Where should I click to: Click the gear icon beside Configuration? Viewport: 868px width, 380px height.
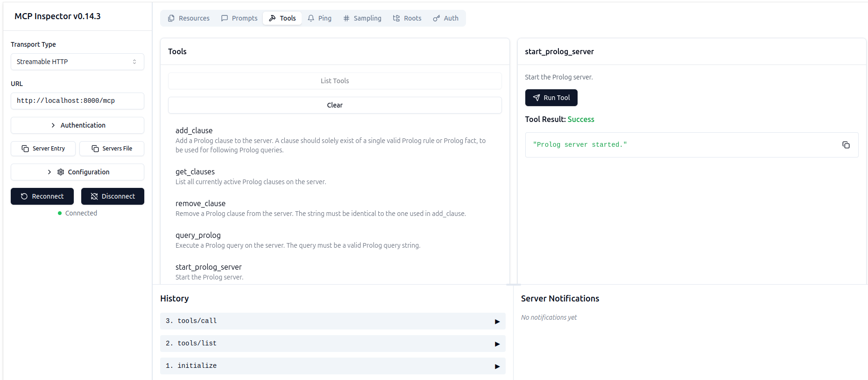click(x=61, y=172)
